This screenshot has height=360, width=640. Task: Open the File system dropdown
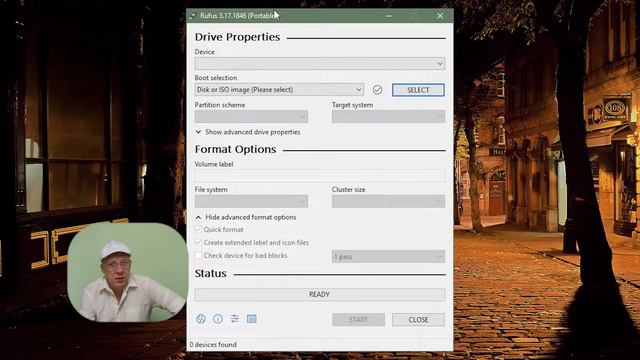(251, 201)
